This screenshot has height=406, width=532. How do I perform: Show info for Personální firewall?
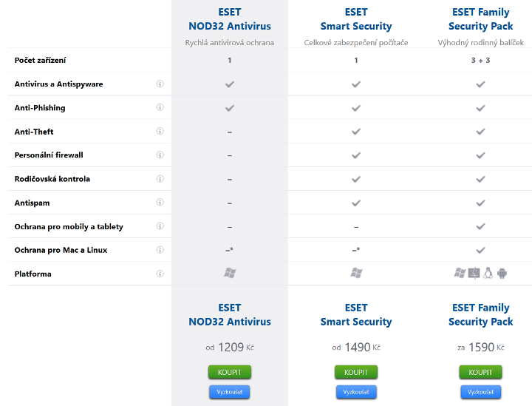tap(160, 155)
